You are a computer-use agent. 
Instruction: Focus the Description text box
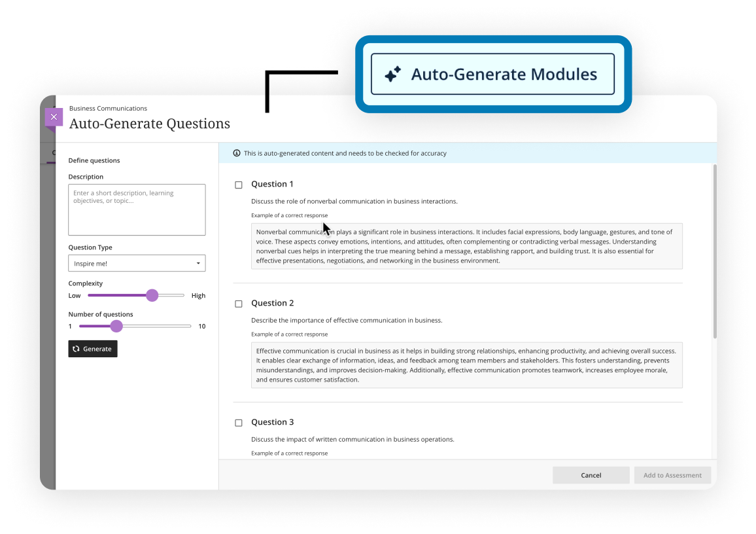[x=137, y=209]
